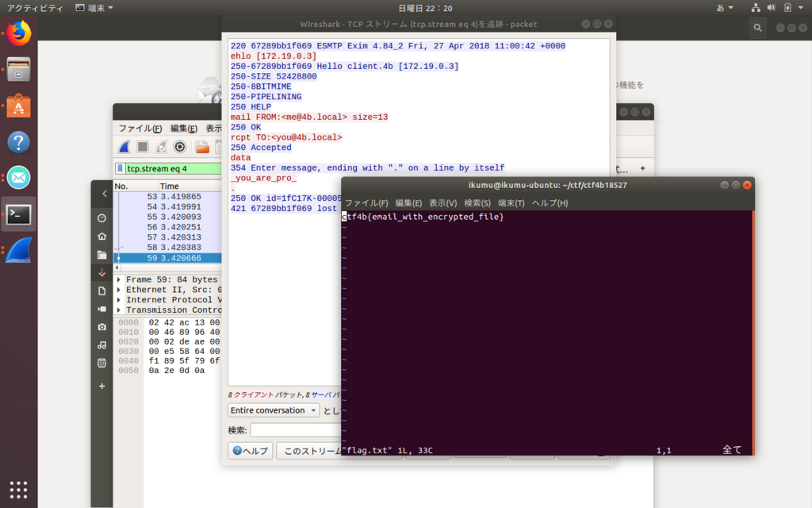Image resolution: width=812 pixels, height=508 pixels.
Task: Expand the Ethernet II tree row
Action: [119, 291]
